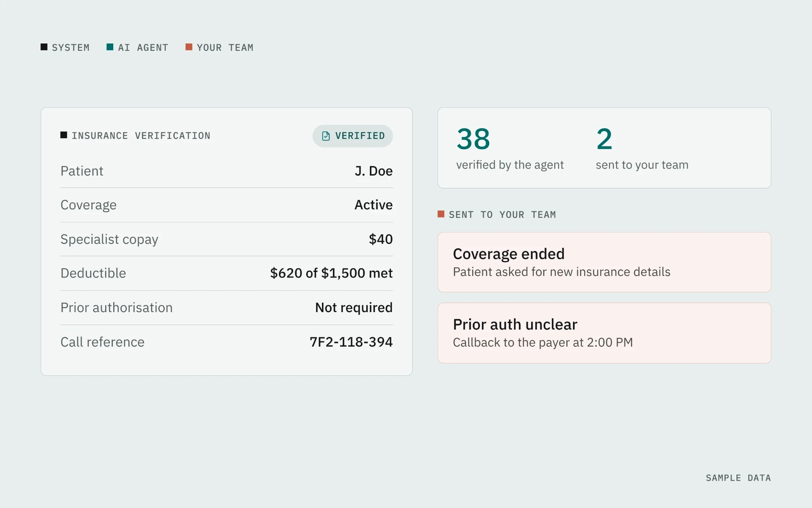Select the $40 copay value

pos(381,239)
